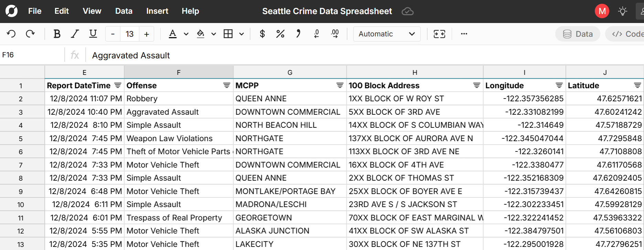Open the Data menu
The height and width of the screenshot is (250, 644).
click(x=124, y=11)
